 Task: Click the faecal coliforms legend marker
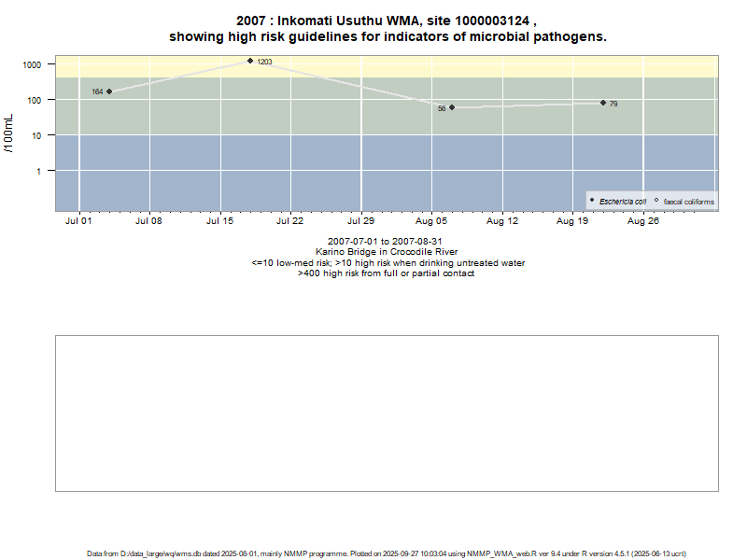tap(656, 201)
